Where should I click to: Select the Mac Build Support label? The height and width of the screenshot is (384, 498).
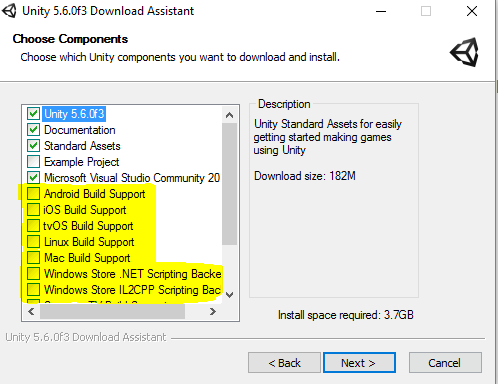87,258
